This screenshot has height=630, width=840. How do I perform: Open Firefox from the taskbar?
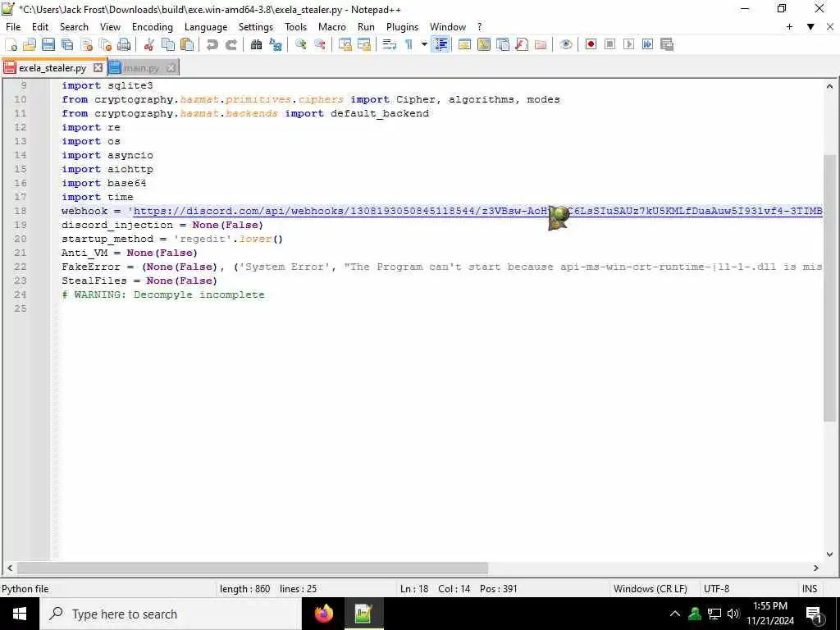[x=323, y=614]
